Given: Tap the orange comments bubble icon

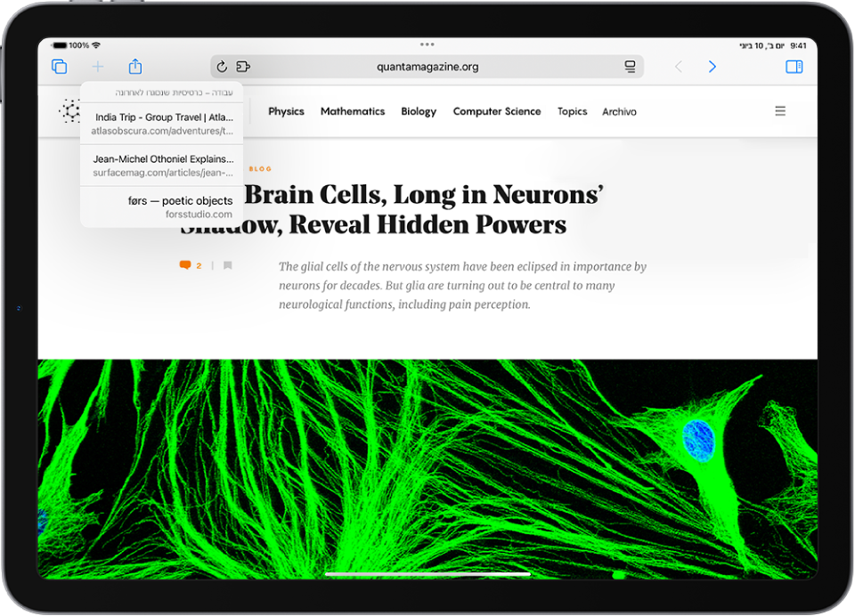Looking at the screenshot, I should [x=185, y=265].
